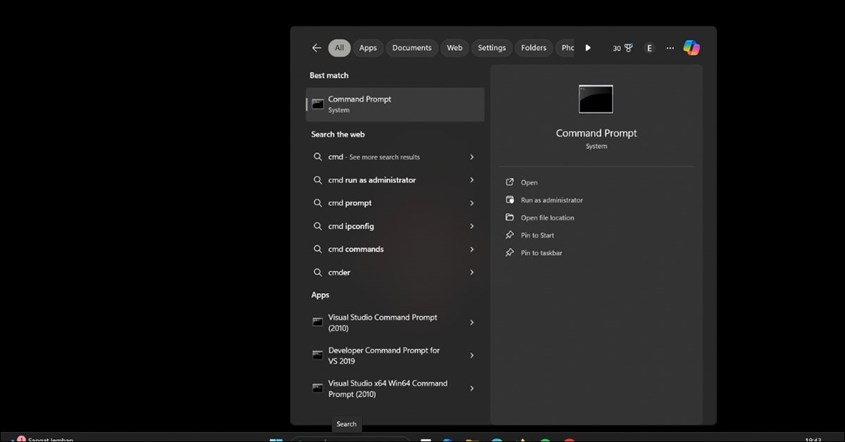This screenshot has height=442, width=845.
Task: Open the Command Prompt System best match
Action: pos(395,105)
